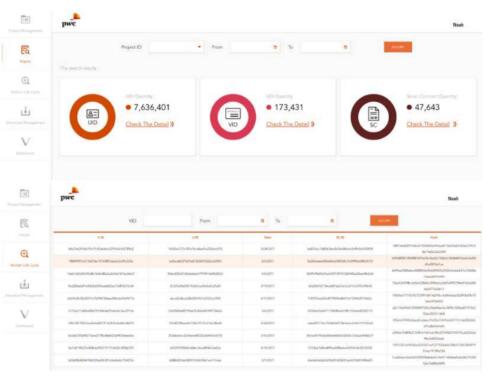This screenshot has width=488, height=380.
Task: Open Download Management in the upper sidebar
Action: point(25,115)
